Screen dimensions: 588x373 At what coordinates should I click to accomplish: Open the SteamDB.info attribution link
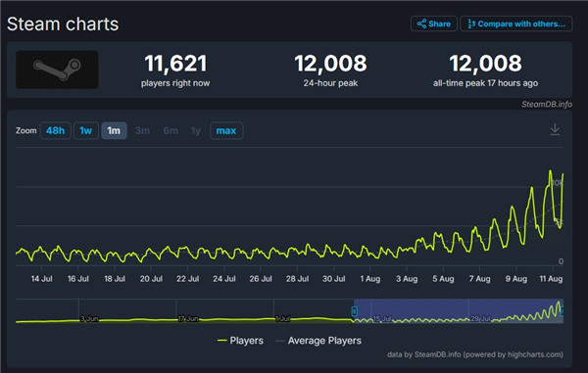(547, 105)
